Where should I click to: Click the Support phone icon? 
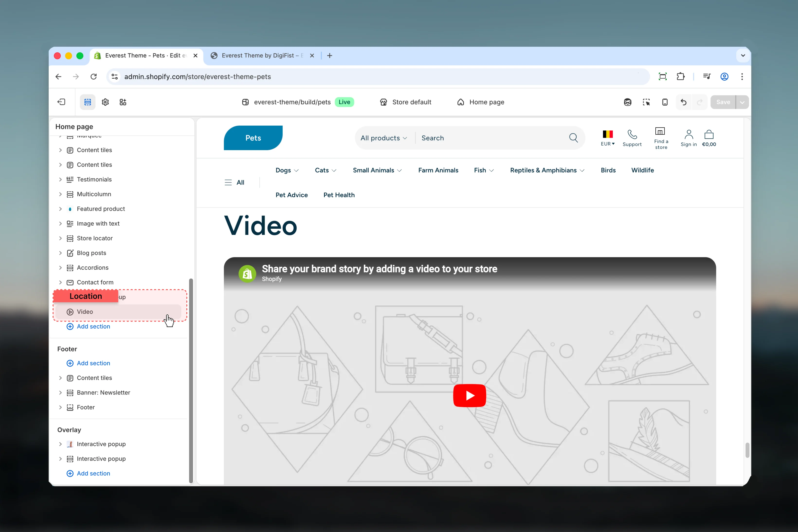pos(632,134)
